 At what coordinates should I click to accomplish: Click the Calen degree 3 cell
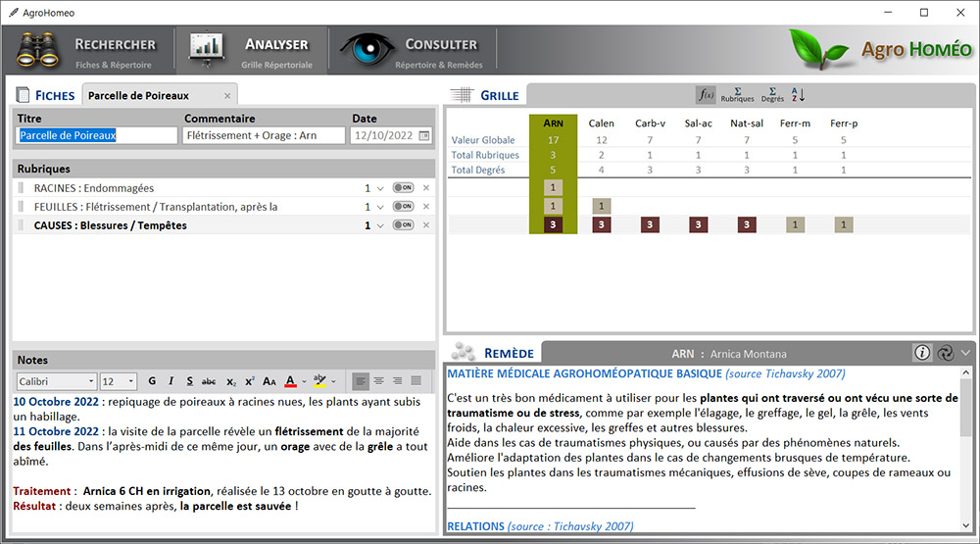click(x=602, y=224)
